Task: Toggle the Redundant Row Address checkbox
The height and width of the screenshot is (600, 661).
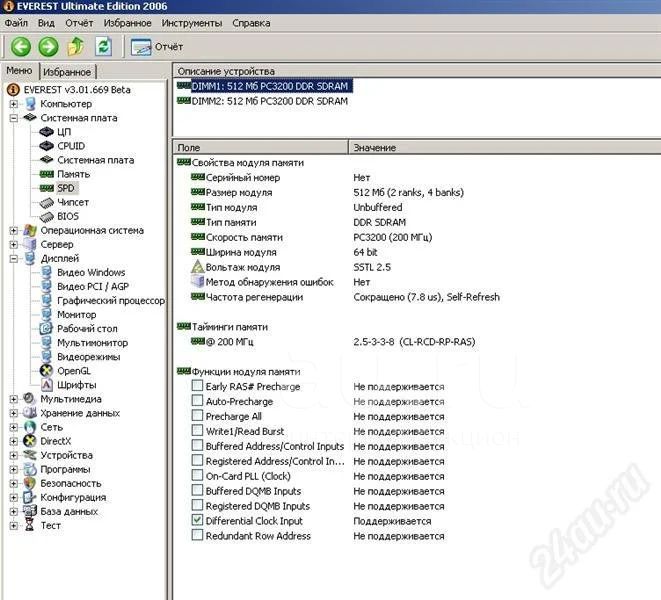Action: 197,535
